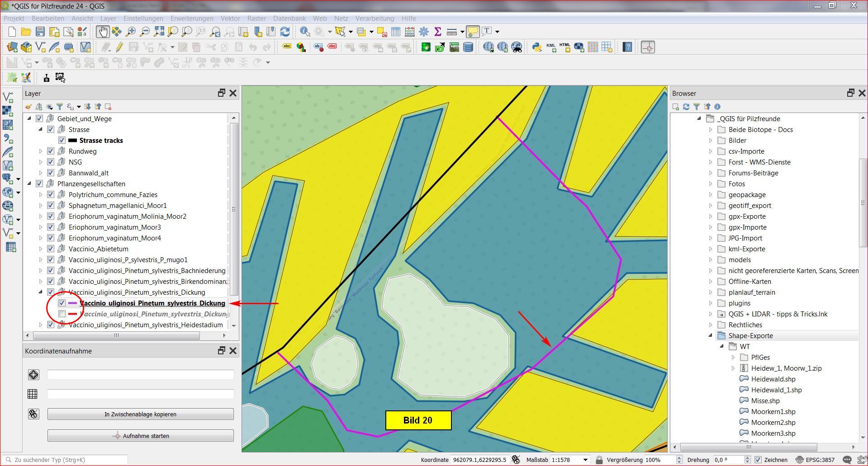The width and height of the screenshot is (868, 466).
Task: Uncheck the Rundweg layer checkbox
Action: (51, 151)
